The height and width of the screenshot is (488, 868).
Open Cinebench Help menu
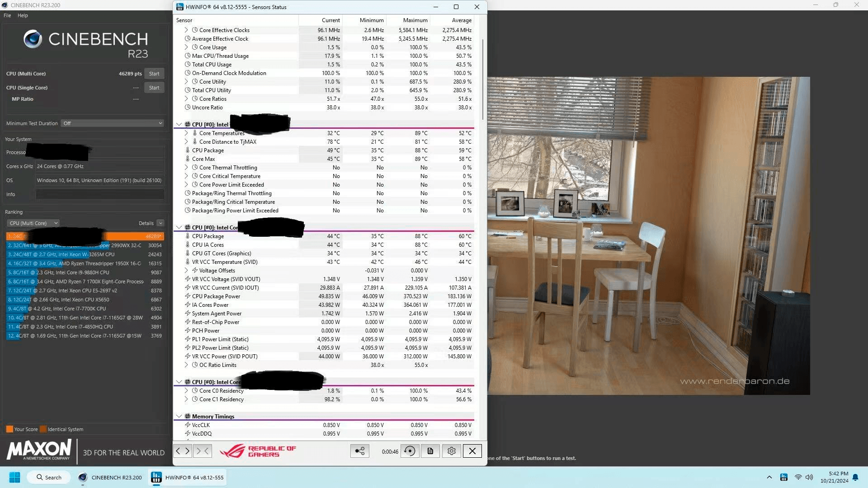tap(23, 15)
